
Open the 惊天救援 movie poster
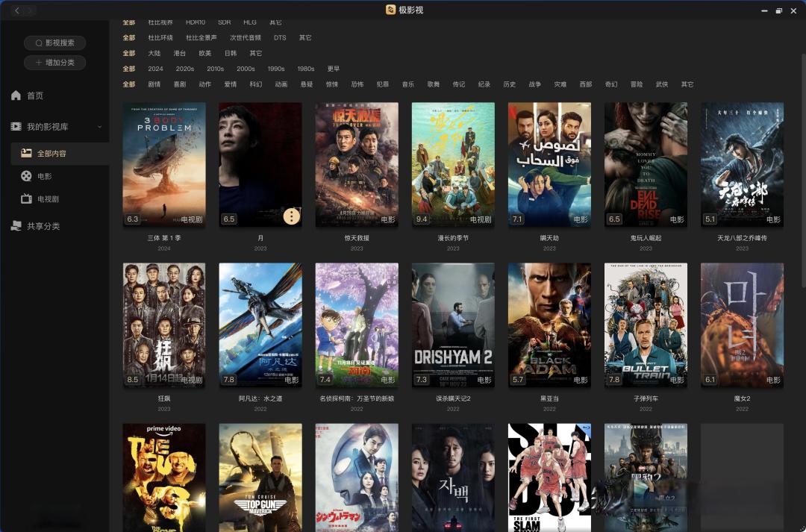pyautogui.click(x=357, y=164)
